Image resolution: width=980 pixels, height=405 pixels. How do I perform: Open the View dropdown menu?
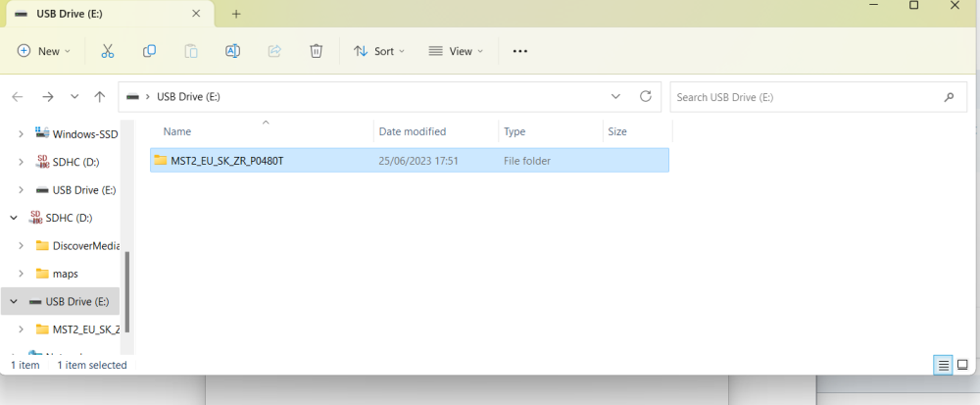pos(457,51)
